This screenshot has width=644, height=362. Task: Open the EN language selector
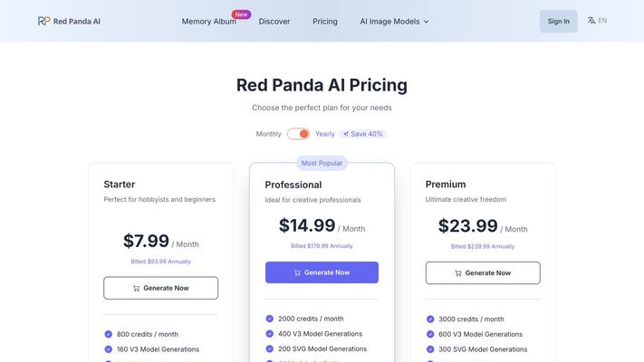(602, 20)
